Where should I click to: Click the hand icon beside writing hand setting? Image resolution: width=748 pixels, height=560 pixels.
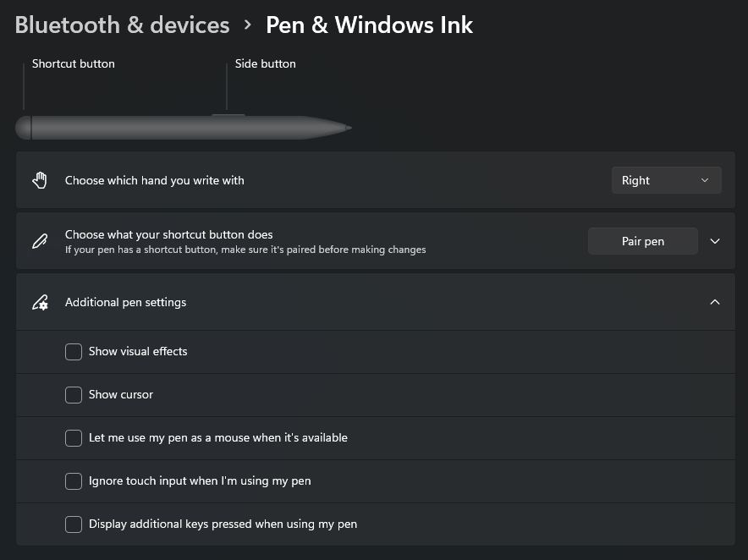pos(40,180)
